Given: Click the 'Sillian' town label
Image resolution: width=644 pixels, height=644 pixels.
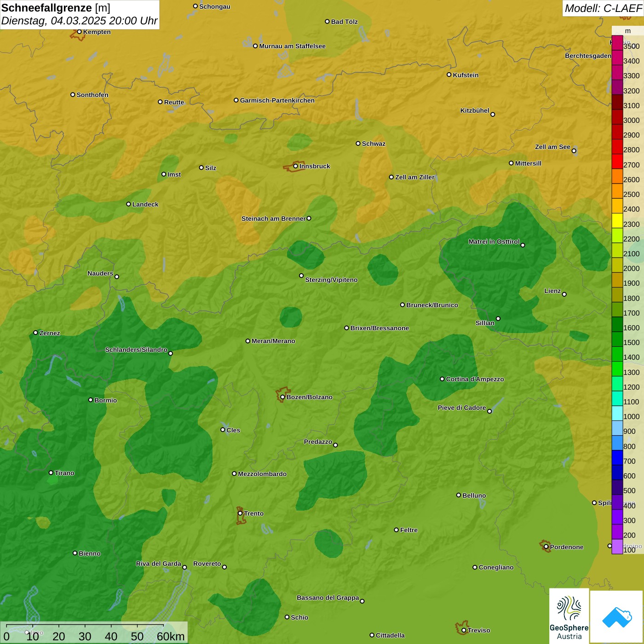Looking at the screenshot, I should [485, 323].
